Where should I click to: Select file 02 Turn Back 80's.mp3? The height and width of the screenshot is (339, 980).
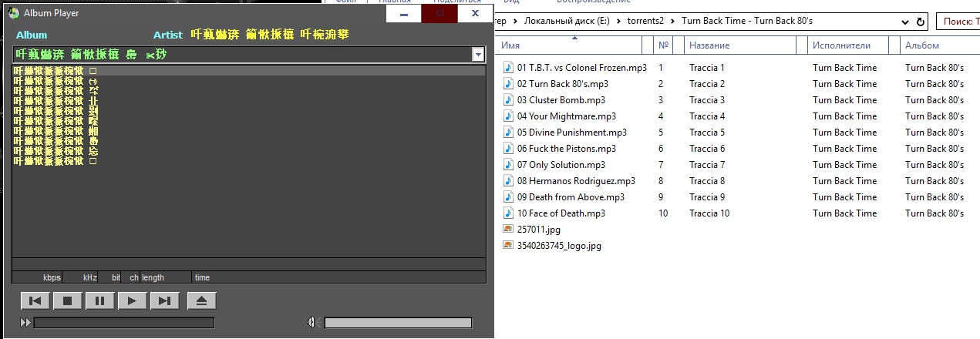tap(562, 84)
